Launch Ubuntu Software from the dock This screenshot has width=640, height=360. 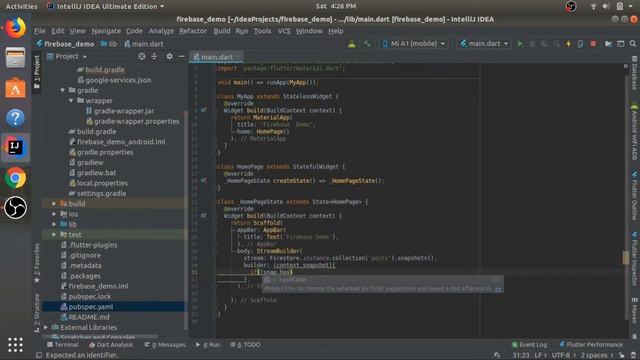[16, 88]
